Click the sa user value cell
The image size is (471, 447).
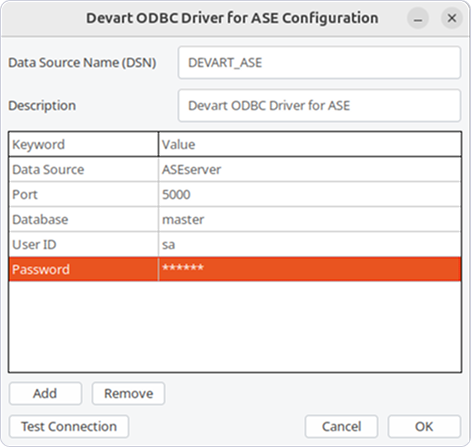click(310, 244)
